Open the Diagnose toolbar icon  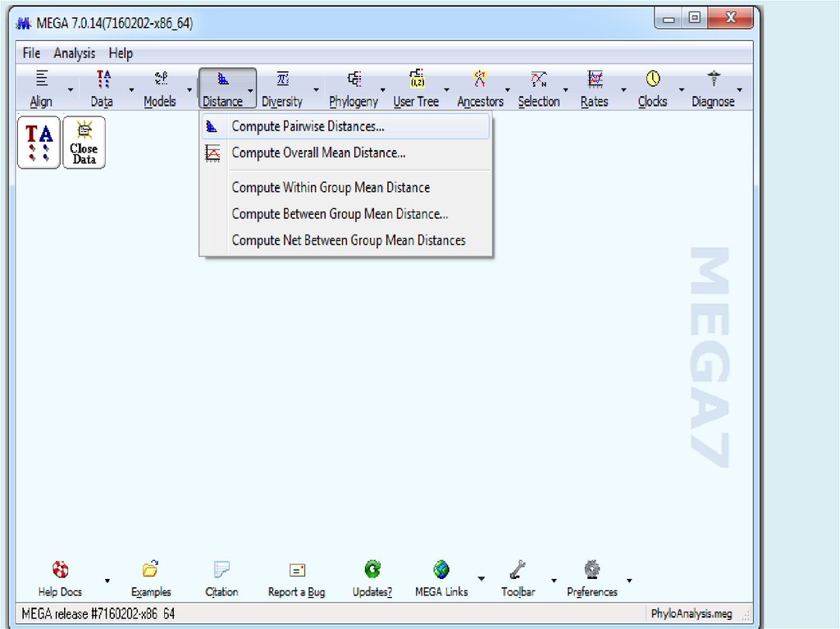click(x=713, y=78)
